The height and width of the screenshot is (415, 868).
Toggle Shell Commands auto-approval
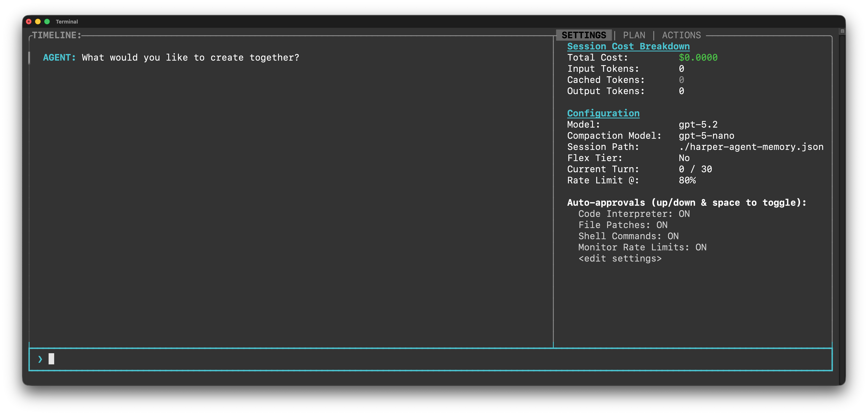[x=628, y=236]
